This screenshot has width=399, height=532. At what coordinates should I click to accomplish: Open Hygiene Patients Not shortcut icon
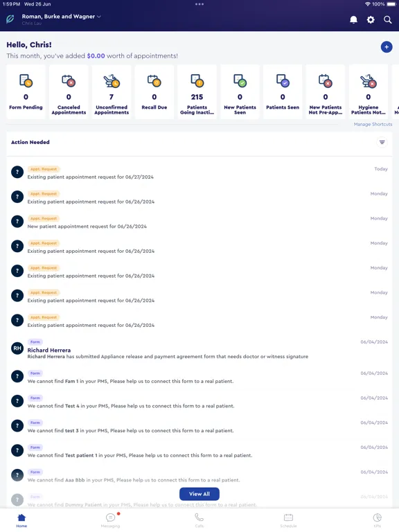tap(368, 81)
